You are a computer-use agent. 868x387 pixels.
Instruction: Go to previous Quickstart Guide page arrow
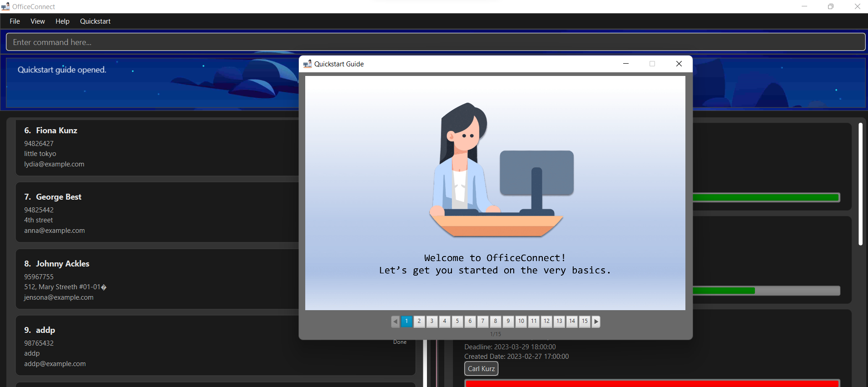[395, 322]
